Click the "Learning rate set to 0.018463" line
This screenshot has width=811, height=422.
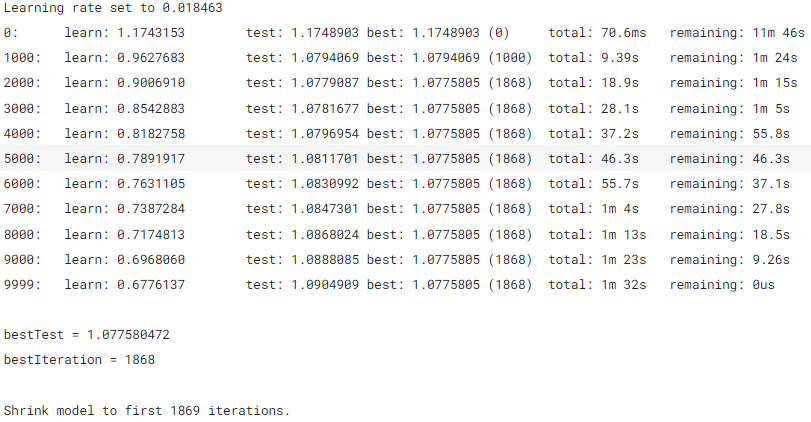tap(113, 7)
